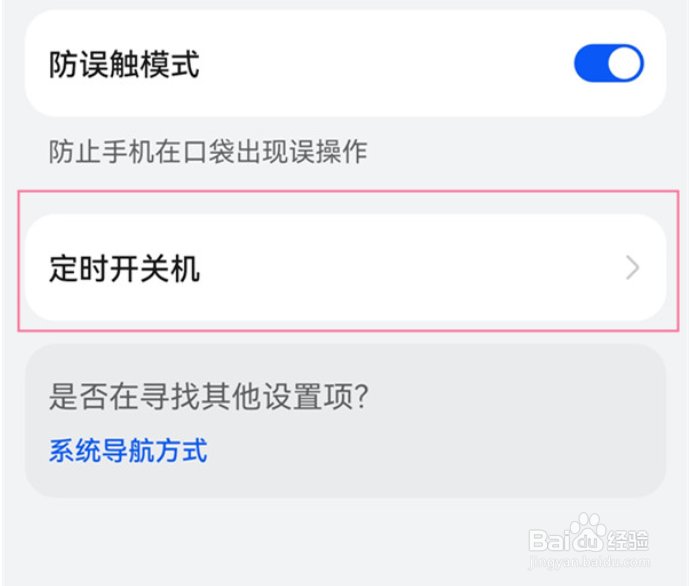Click the pink highlight border around 定时开关机
The image size is (689, 586).
click(347, 192)
